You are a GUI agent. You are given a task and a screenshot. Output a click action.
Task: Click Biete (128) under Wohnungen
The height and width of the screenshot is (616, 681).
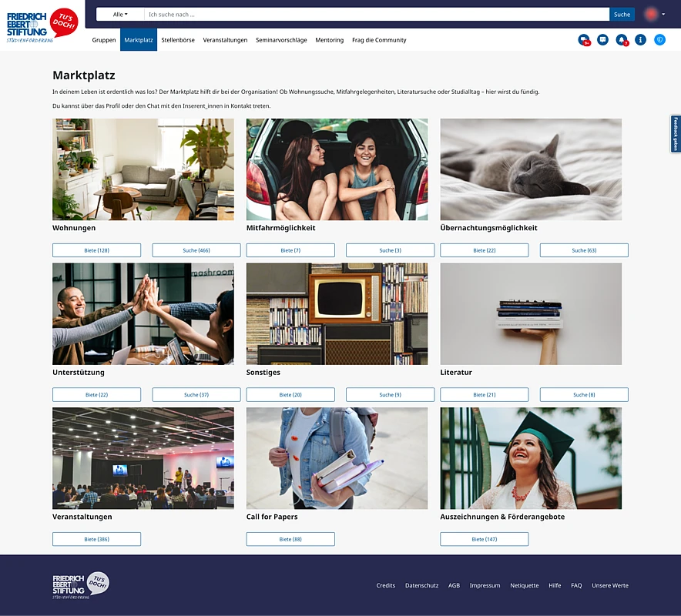point(96,250)
